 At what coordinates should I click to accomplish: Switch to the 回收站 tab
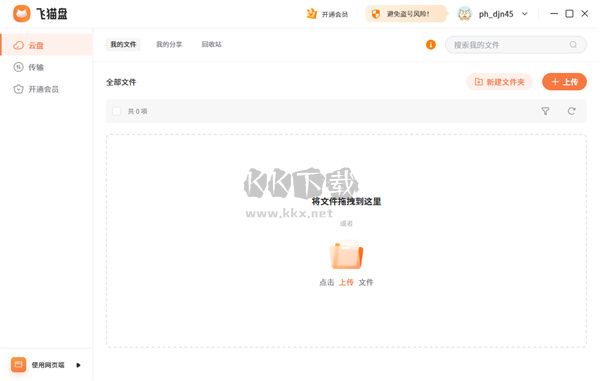coord(211,44)
